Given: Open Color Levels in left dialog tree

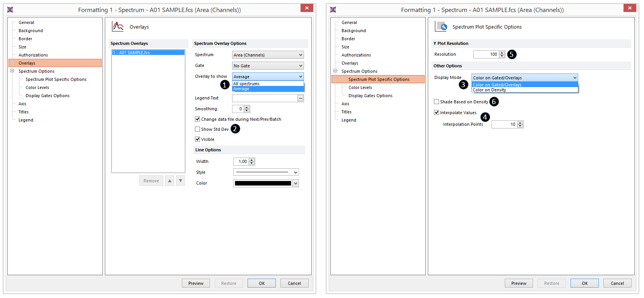Looking at the screenshot, I should 37,87.
